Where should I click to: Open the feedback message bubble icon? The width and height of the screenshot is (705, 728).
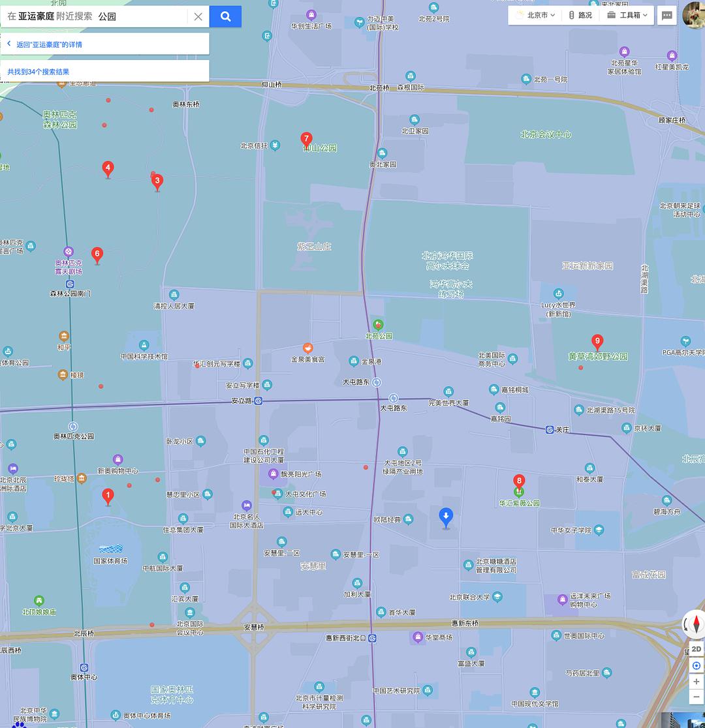(666, 16)
